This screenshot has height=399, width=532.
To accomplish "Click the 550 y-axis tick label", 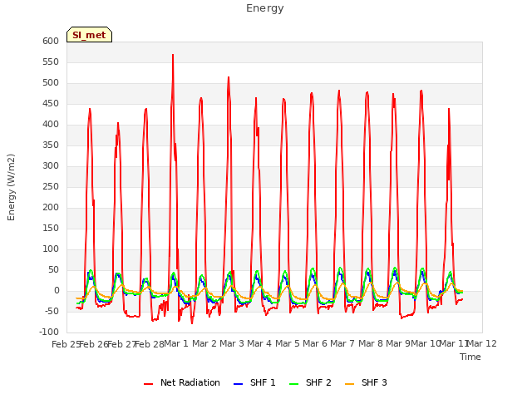I will click(x=51, y=62).
